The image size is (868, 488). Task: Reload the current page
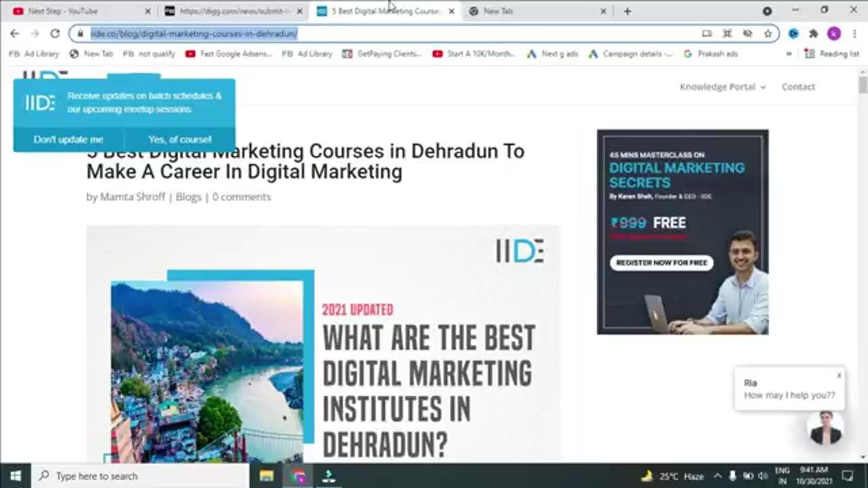(55, 33)
